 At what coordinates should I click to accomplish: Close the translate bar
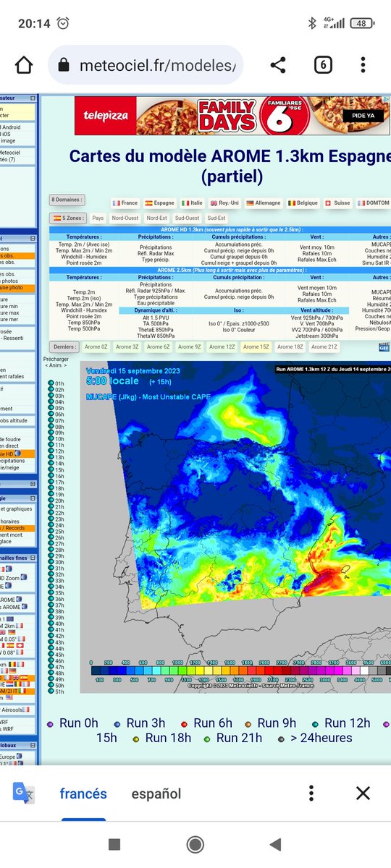(x=363, y=793)
